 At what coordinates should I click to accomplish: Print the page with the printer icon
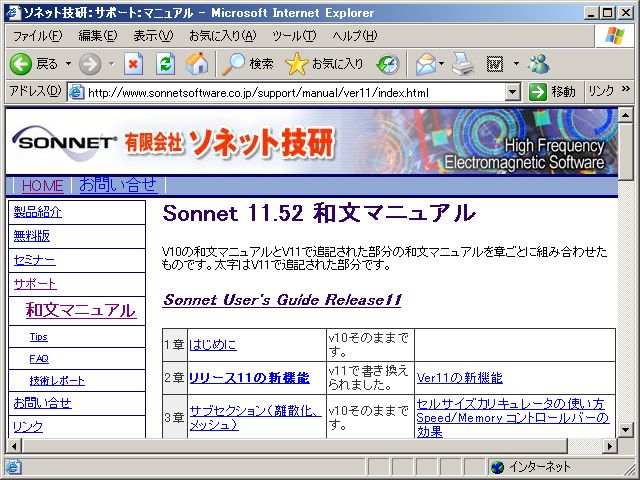coord(463,64)
